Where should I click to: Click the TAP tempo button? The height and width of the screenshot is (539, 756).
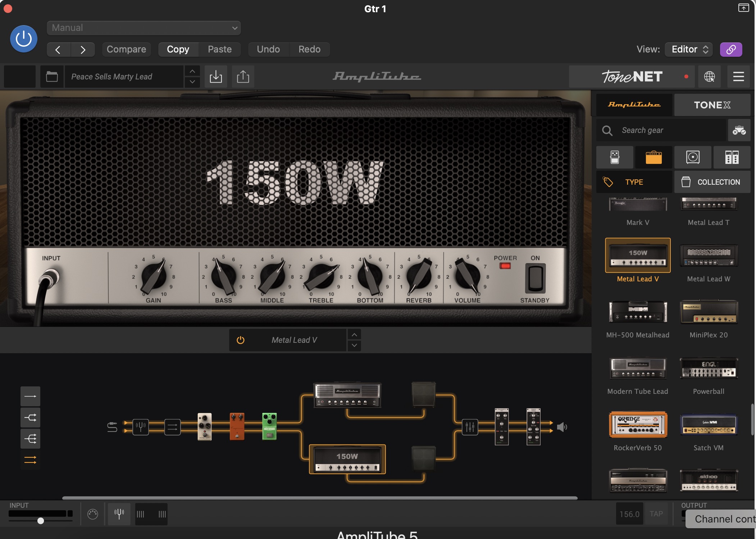coord(656,514)
